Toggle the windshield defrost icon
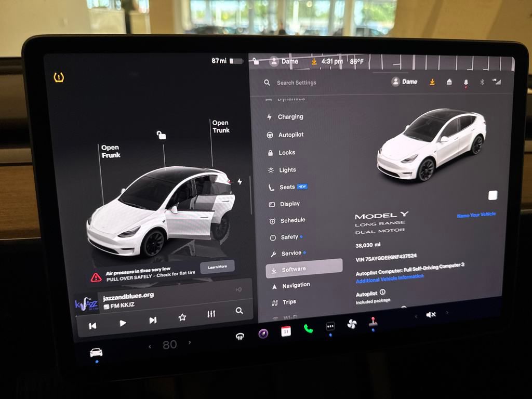This screenshot has height=399, width=532. click(x=240, y=337)
